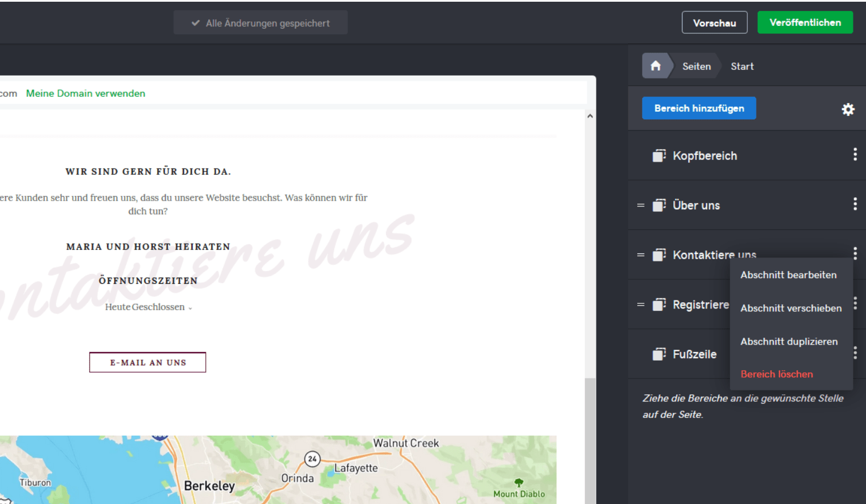Choose Abschnitt verschieben from context menu

tap(791, 308)
